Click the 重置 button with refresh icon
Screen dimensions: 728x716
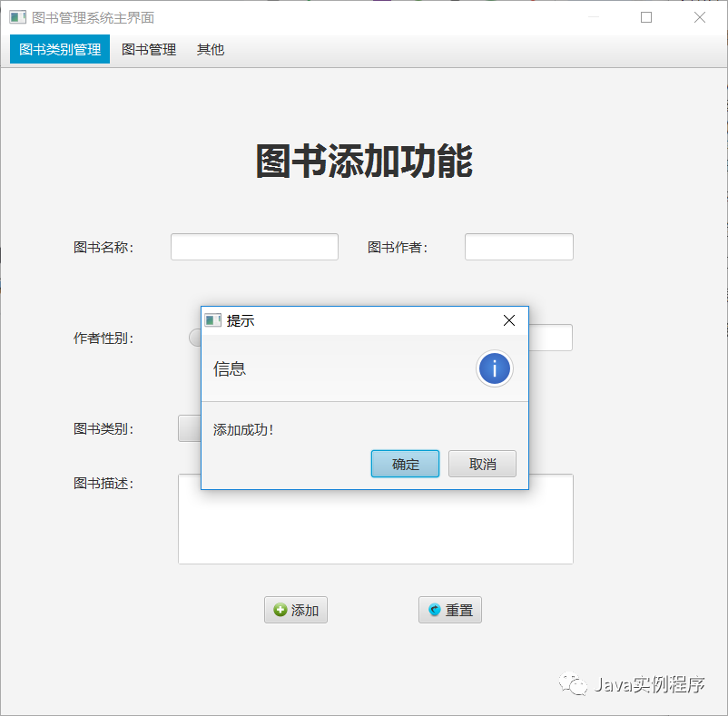coord(450,610)
